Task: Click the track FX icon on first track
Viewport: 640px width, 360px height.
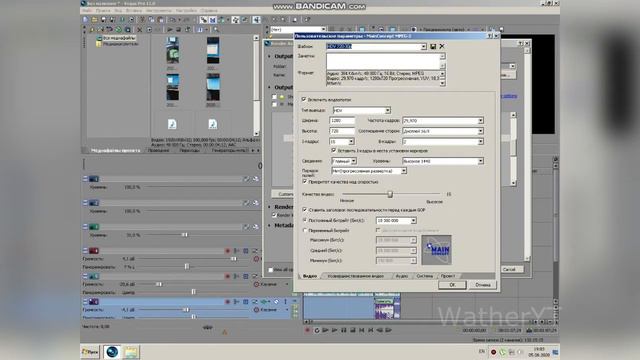Action: tap(247, 179)
